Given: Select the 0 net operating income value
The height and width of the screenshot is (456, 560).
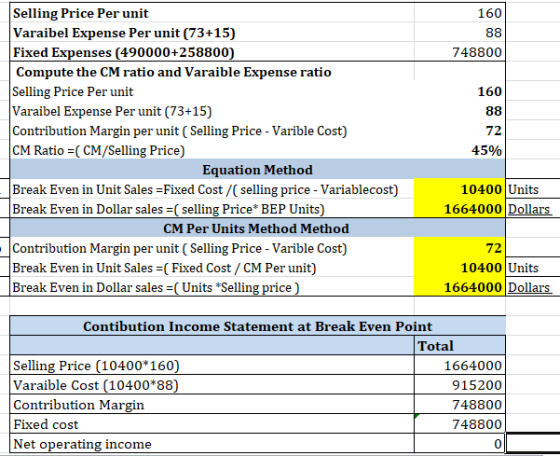Looking at the screenshot, I should [x=460, y=444].
